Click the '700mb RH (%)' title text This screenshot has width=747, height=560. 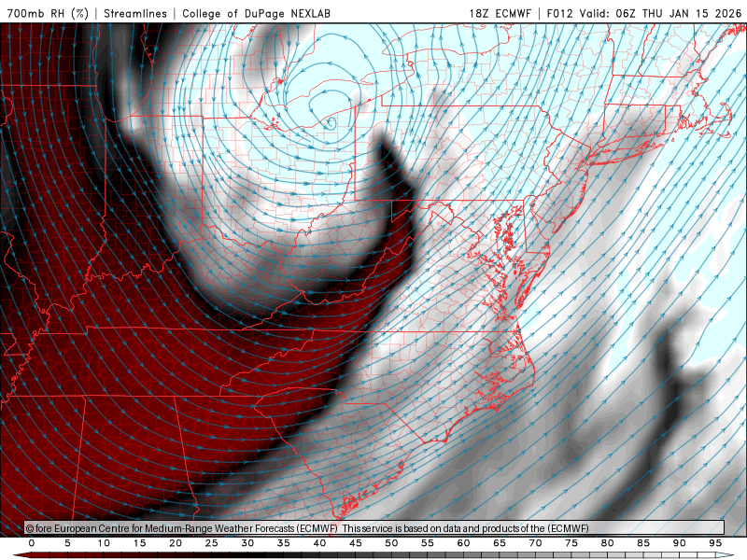pos(49,13)
